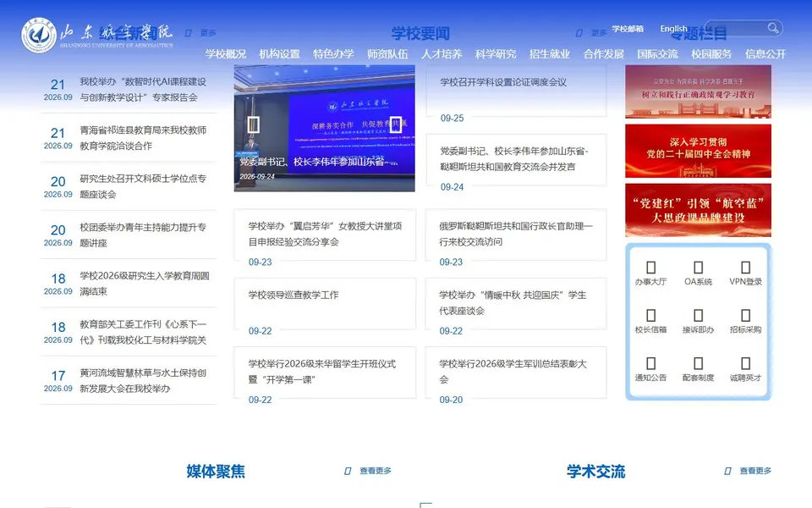This screenshot has height=508, width=812.
Task: Click previous arrow on news slideshow
Action: click(x=253, y=124)
